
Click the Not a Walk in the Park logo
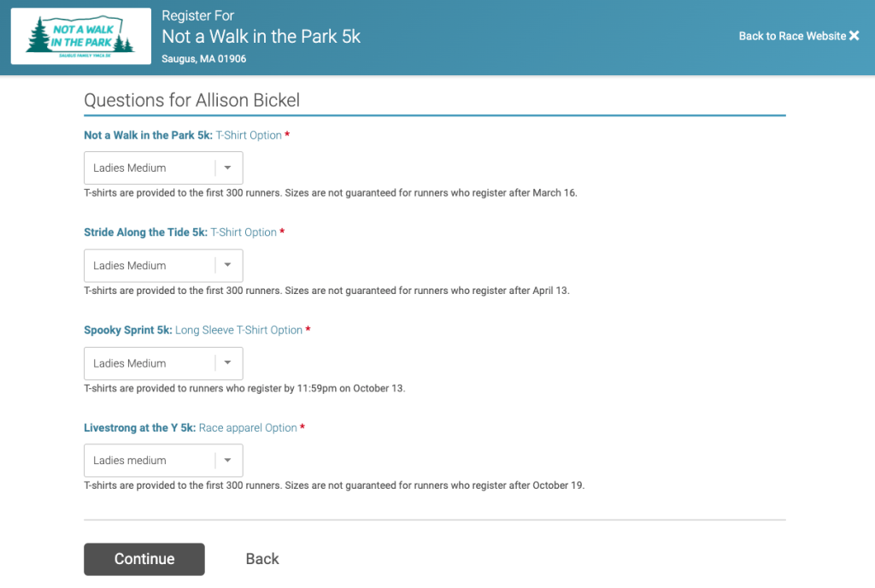pos(81,36)
